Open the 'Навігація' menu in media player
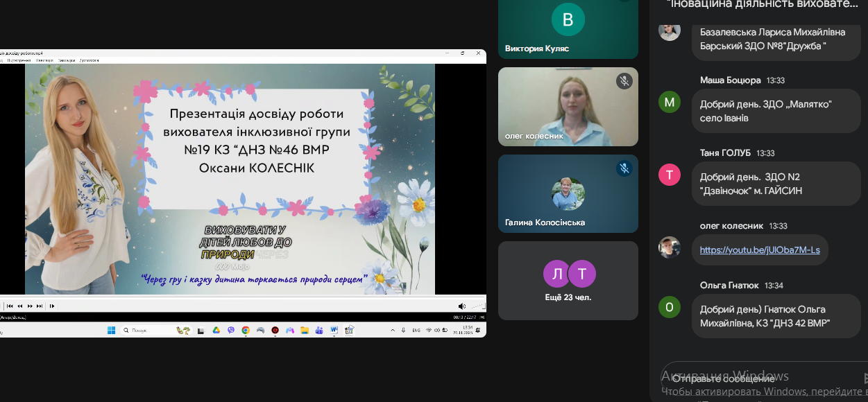This screenshot has height=402, width=868. [x=44, y=60]
